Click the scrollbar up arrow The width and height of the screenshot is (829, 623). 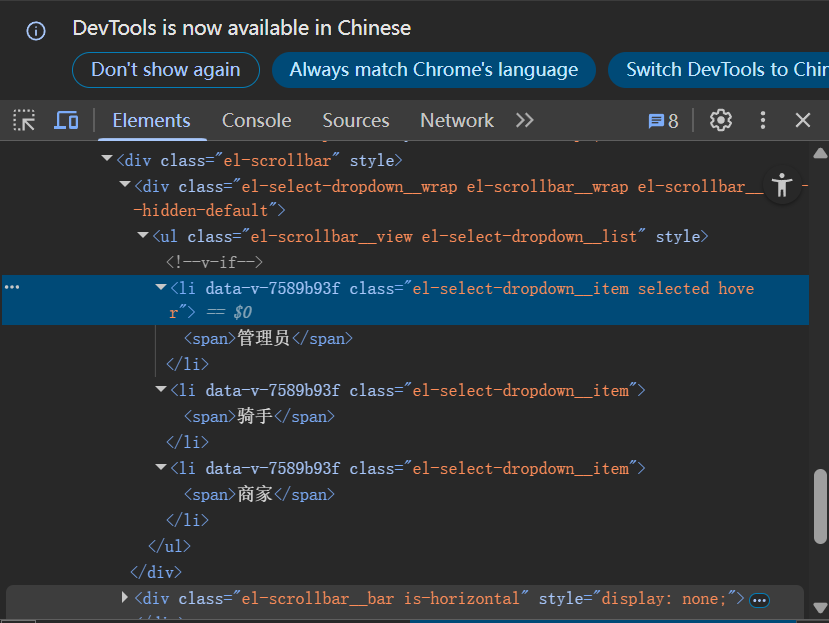[820, 153]
